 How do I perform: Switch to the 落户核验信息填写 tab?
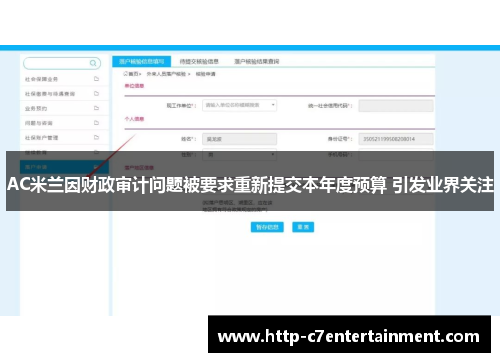[142, 61]
